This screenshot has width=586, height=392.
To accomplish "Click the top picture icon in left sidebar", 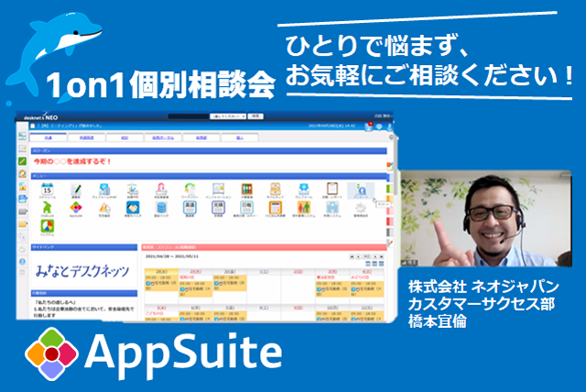I will (x=22, y=136).
